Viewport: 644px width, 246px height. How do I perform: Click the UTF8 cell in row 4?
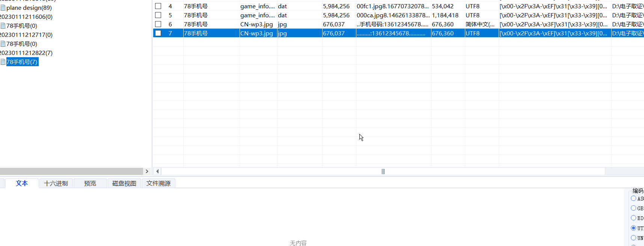click(x=472, y=6)
